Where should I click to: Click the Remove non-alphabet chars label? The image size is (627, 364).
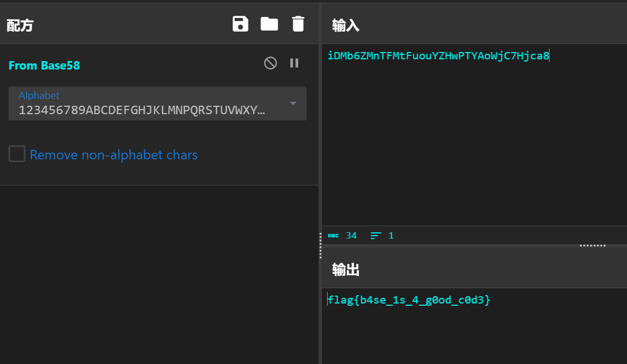tap(114, 155)
